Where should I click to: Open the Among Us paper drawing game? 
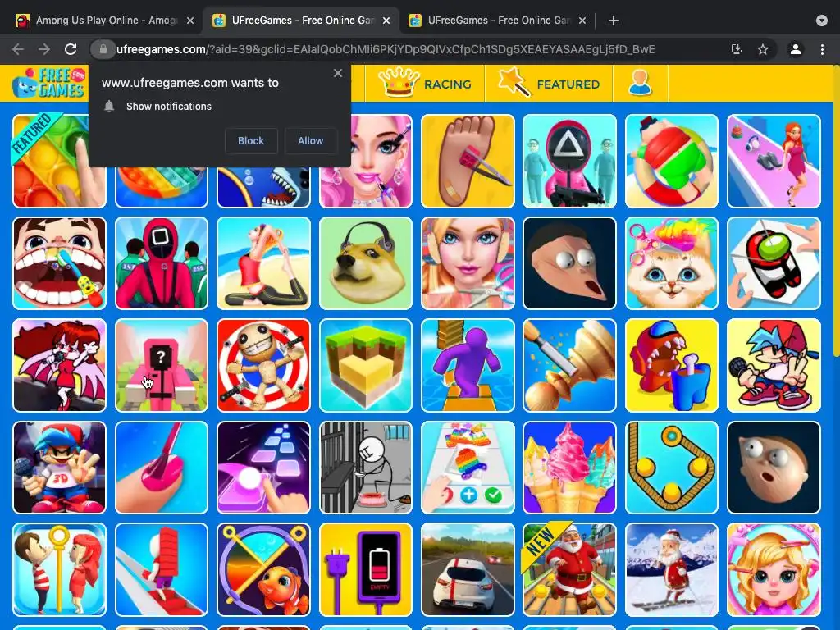pos(774,263)
